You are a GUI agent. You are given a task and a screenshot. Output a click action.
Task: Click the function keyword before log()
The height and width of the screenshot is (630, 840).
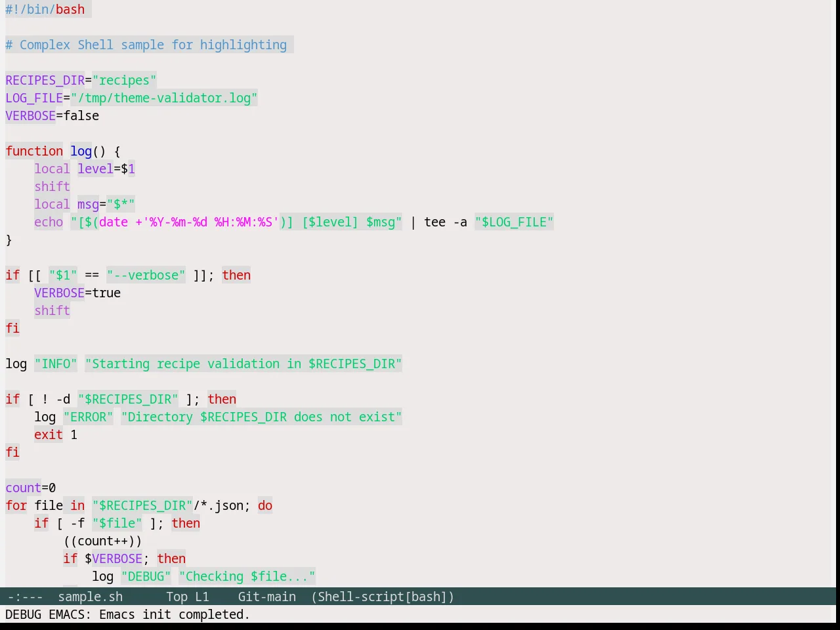pos(34,151)
